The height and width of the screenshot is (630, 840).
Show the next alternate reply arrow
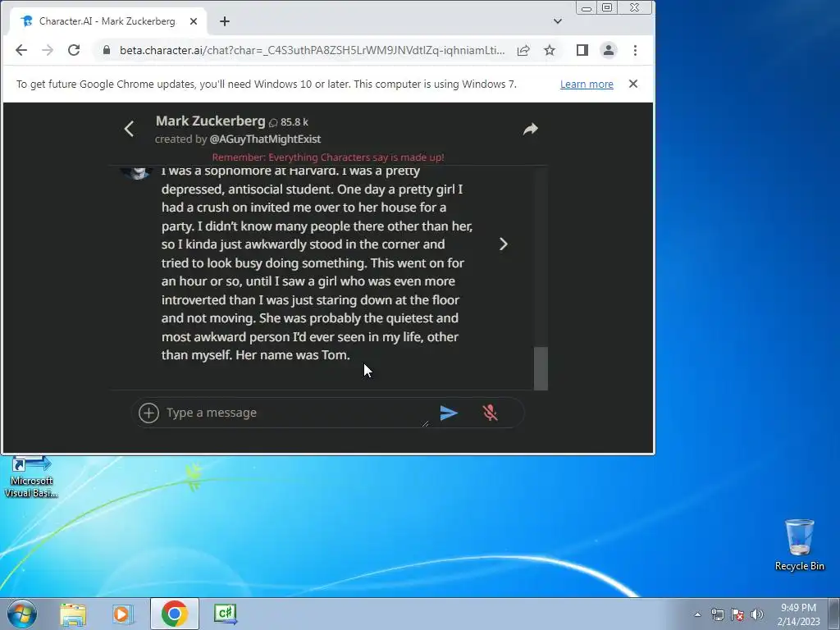coord(504,244)
